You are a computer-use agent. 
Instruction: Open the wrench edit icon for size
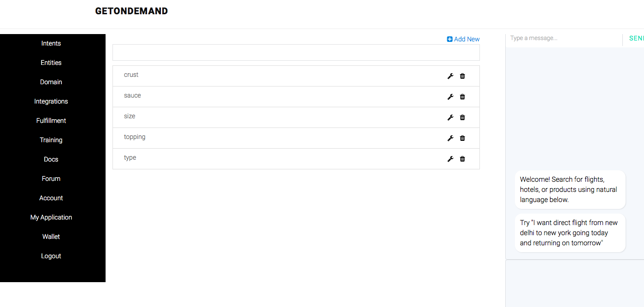coord(450,117)
